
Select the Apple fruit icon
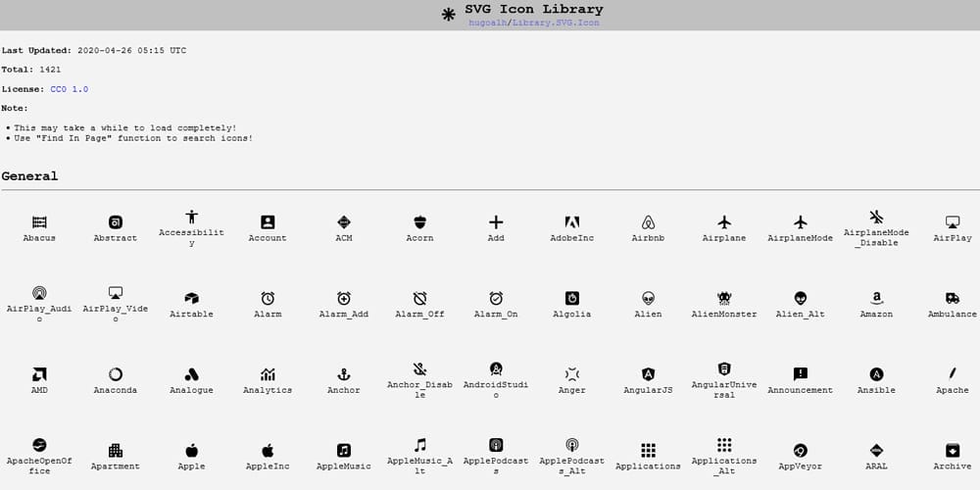click(192, 451)
